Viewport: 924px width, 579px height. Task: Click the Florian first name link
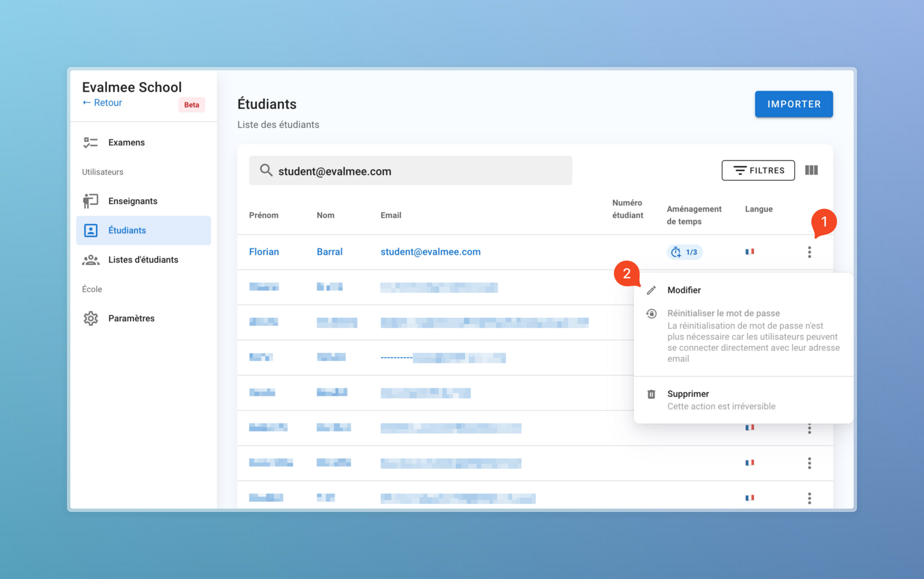[x=264, y=252]
